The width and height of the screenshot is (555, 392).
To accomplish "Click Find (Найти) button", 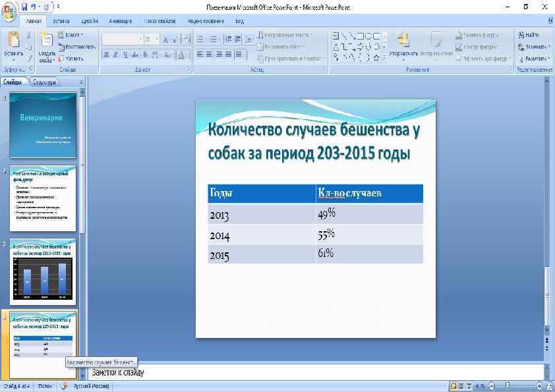I will coord(529,35).
